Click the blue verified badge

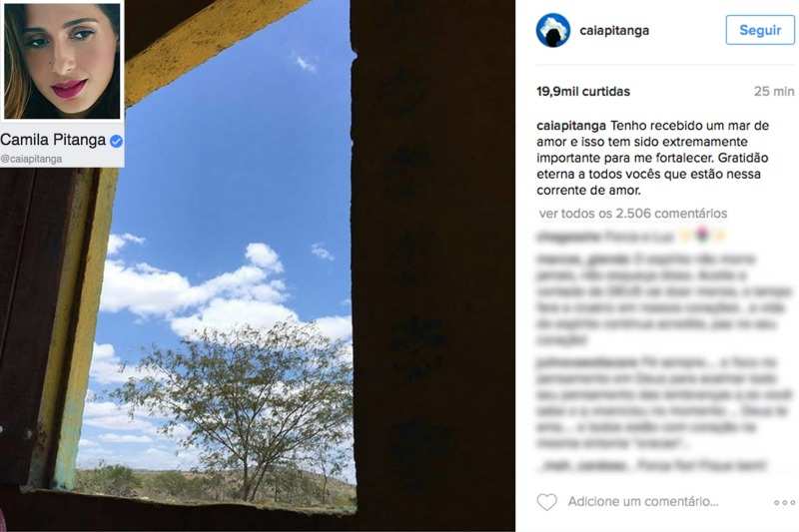116,141
